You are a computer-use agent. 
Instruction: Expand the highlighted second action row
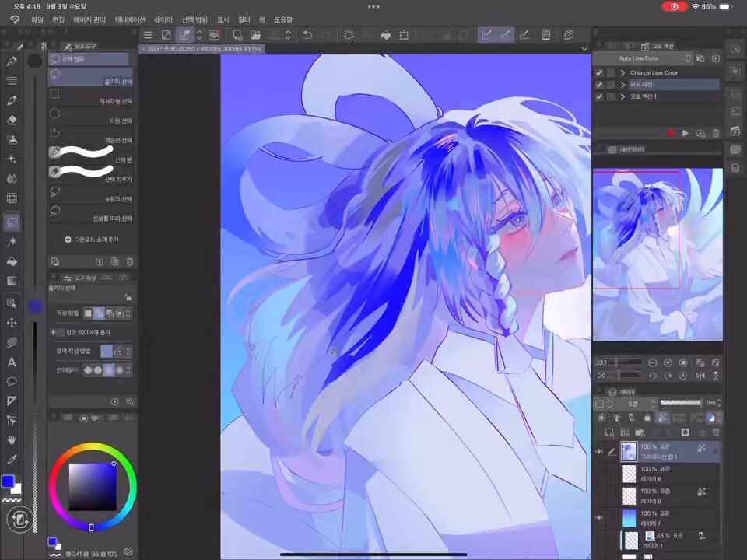622,85
